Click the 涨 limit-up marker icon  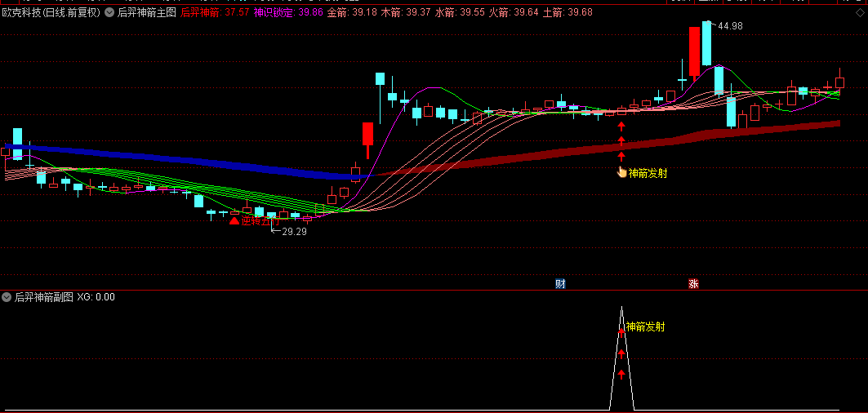693,284
